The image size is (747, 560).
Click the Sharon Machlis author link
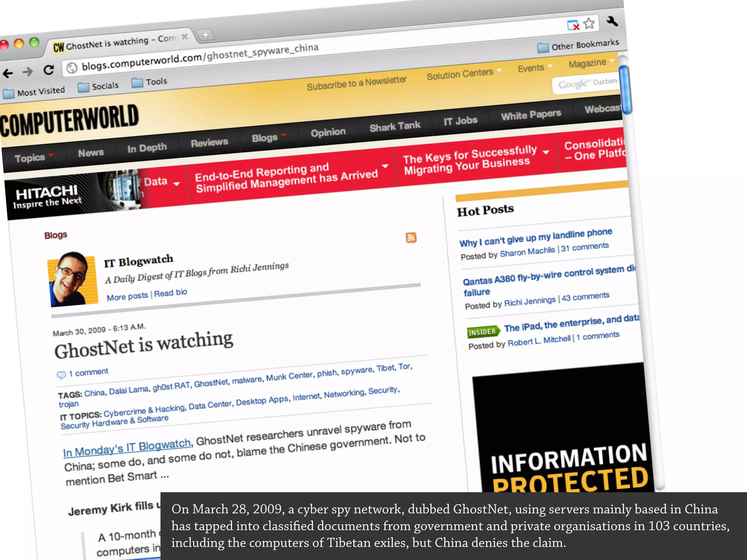527,252
